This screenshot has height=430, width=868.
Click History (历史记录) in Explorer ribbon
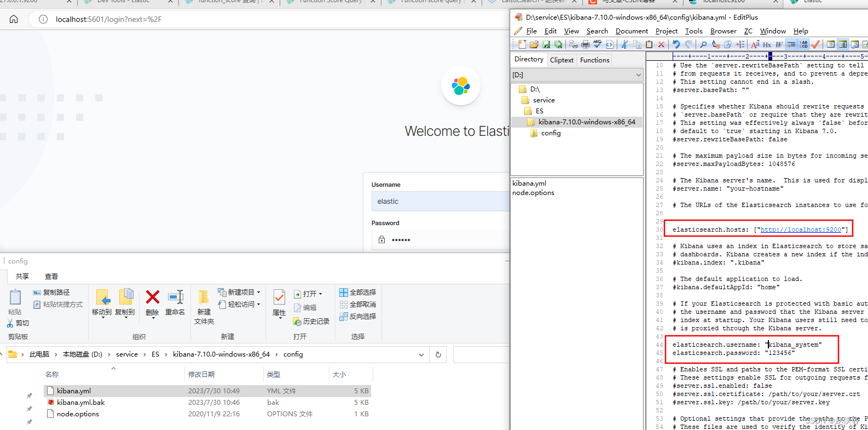point(311,322)
